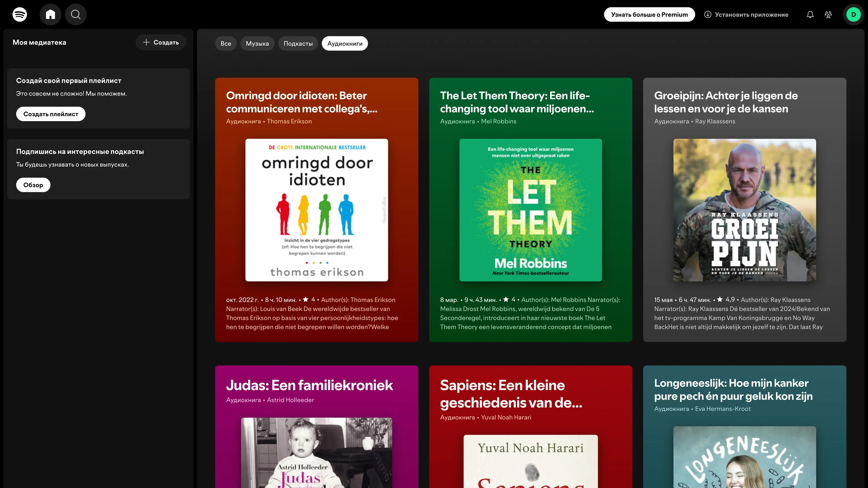Select the Аудиокниги filter chip

[x=345, y=43]
